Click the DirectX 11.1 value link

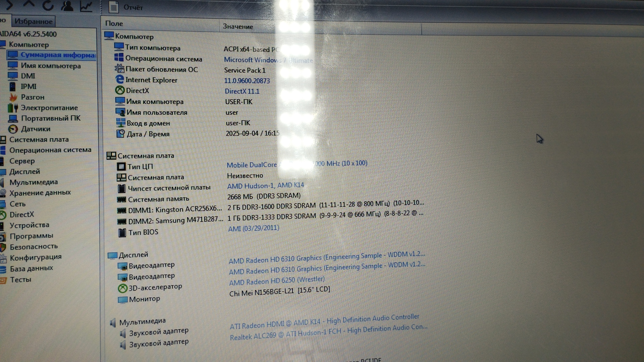point(242,91)
